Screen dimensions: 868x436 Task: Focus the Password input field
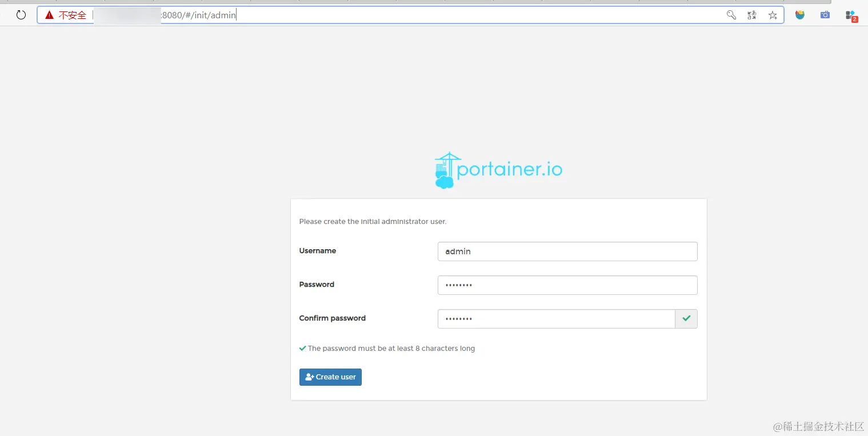(567, 285)
